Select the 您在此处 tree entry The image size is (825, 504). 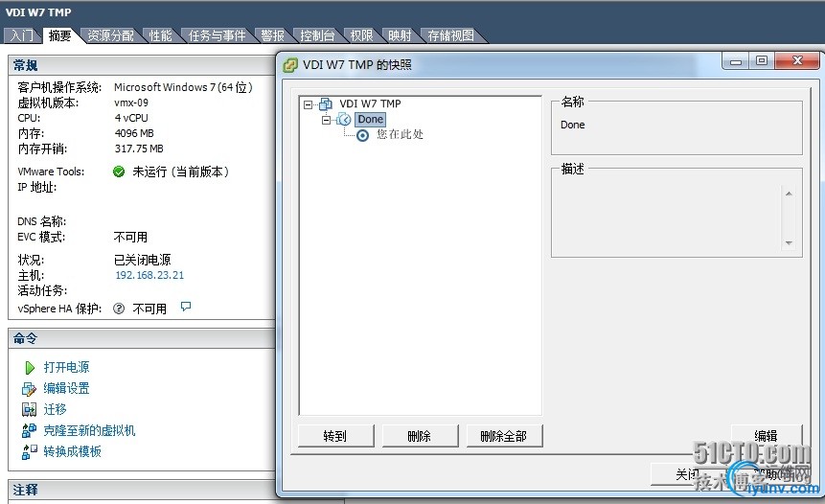tap(400, 135)
